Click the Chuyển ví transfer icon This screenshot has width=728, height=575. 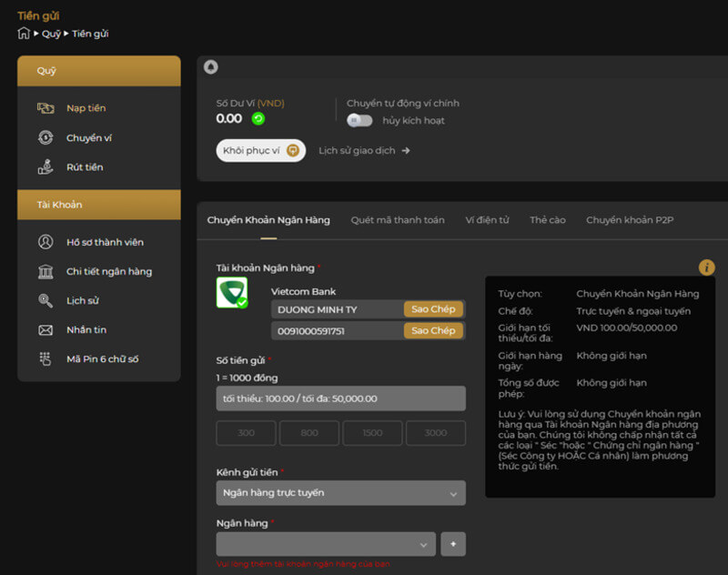point(45,137)
